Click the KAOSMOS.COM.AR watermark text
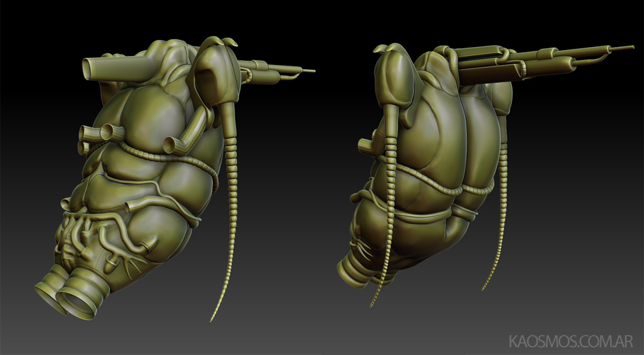Viewport: 644px width, 355px height. tap(571, 340)
